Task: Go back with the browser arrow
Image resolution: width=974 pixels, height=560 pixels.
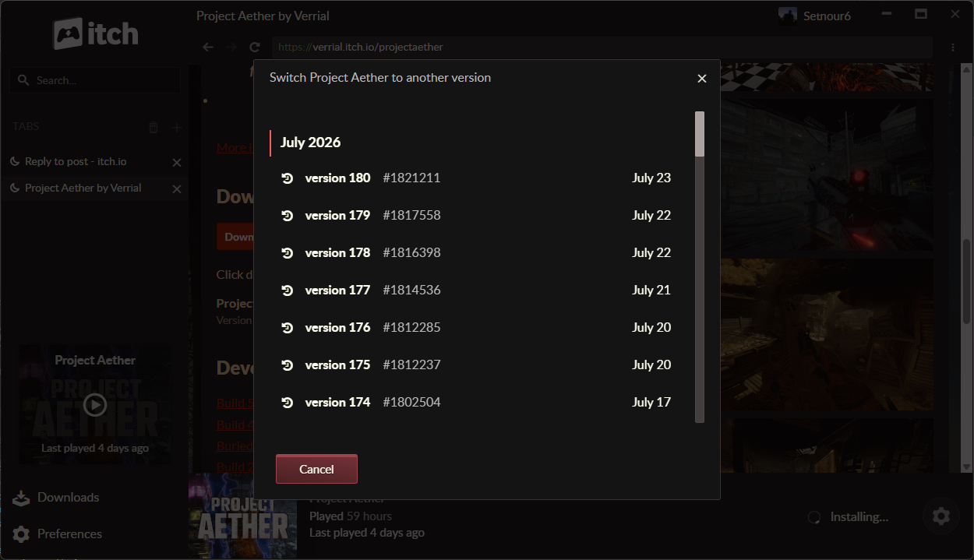Action: [208, 48]
